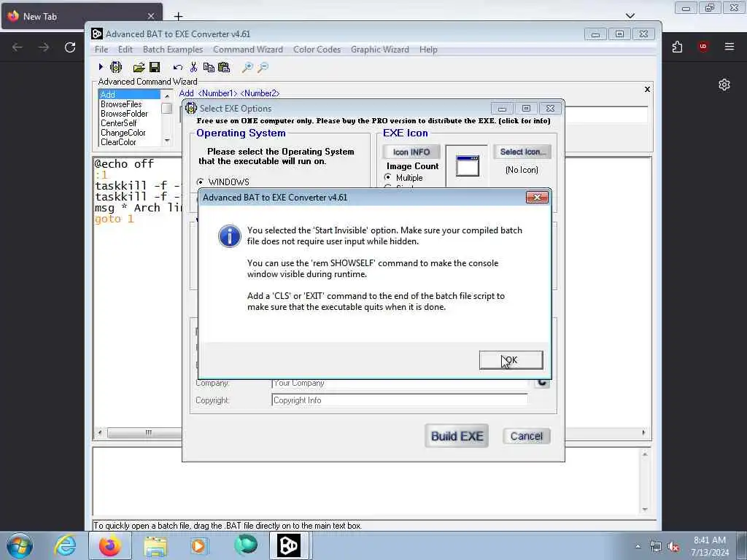
Task: Open the Graphic Wizard menu
Action: (x=379, y=50)
